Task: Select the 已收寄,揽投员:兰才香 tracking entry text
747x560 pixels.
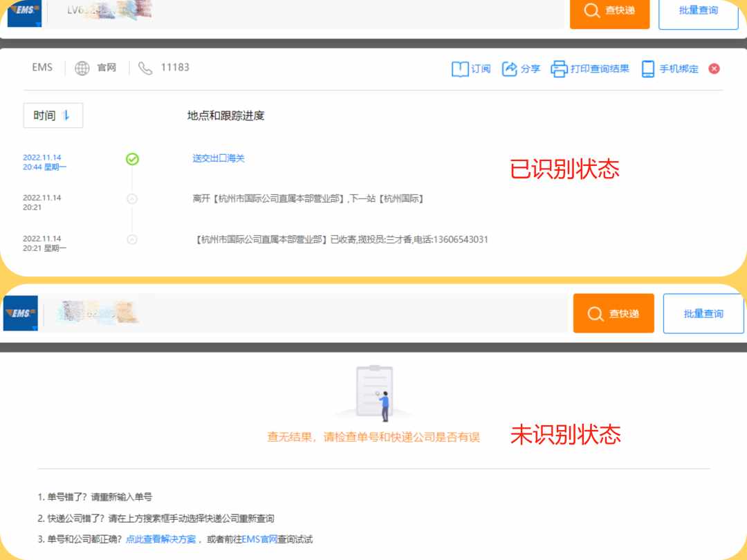Action: (341, 239)
